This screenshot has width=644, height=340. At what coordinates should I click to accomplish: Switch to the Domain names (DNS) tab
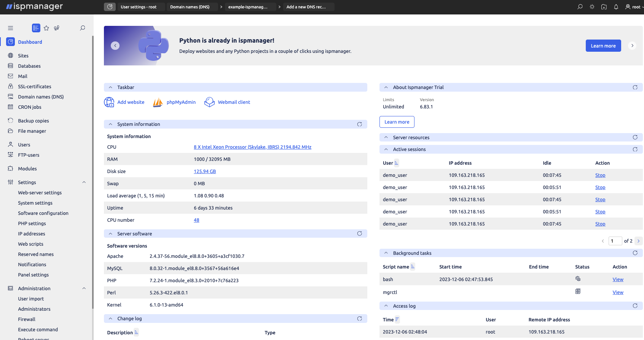point(190,7)
